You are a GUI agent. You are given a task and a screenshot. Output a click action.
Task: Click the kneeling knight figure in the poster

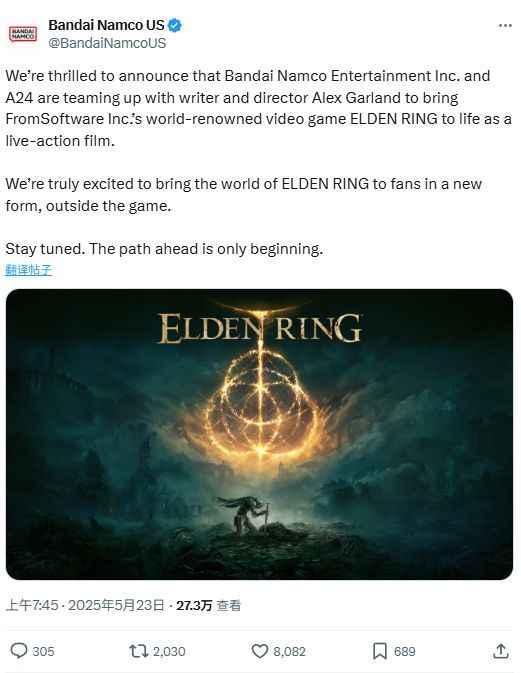[x=245, y=514]
